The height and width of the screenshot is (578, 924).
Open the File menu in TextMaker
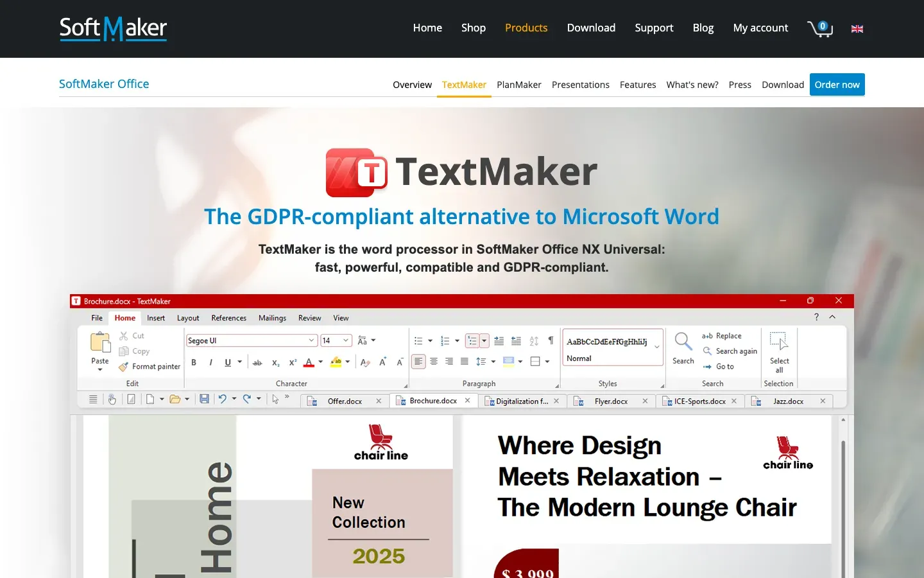[x=97, y=318]
